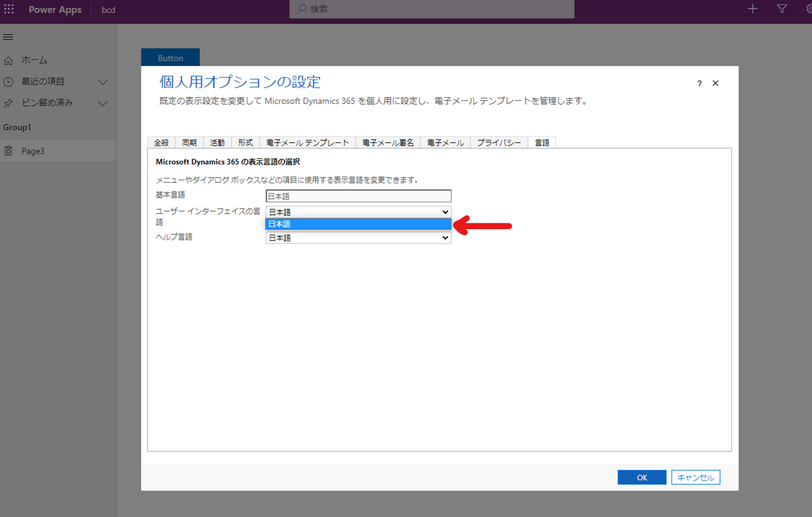
Task: Click the home icon in sidebar
Action: (x=8, y=61)
